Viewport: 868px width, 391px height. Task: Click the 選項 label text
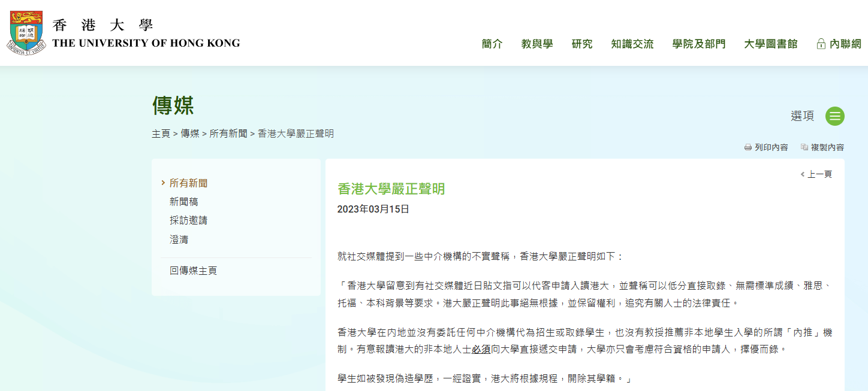(x=803, y=116)
